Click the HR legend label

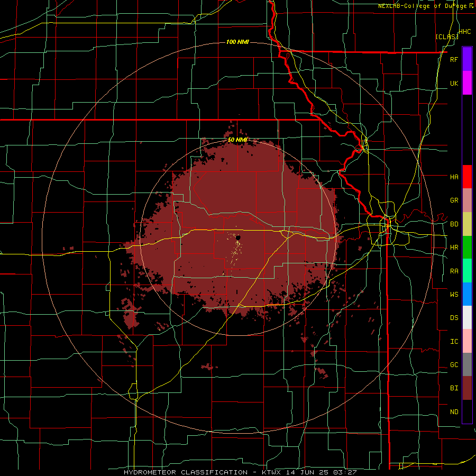454,248
